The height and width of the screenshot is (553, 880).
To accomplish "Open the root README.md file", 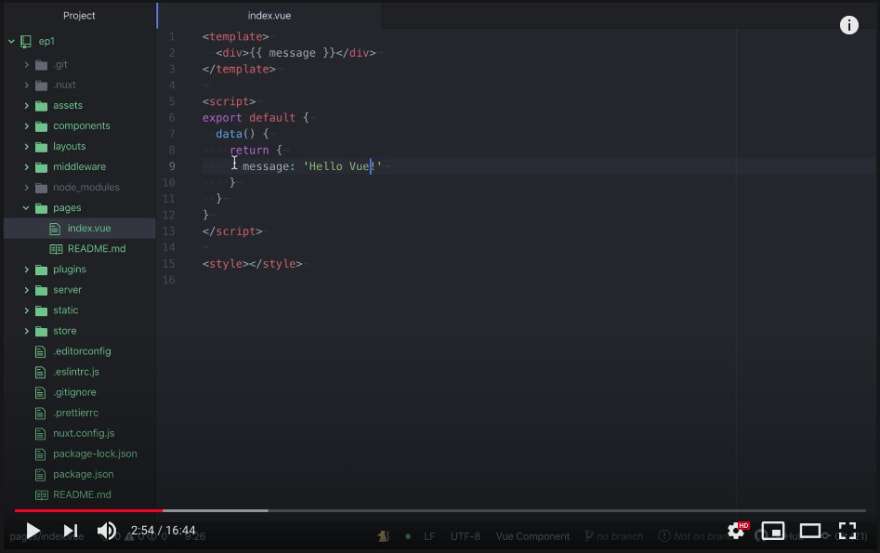I will click(x=80, y=495).
